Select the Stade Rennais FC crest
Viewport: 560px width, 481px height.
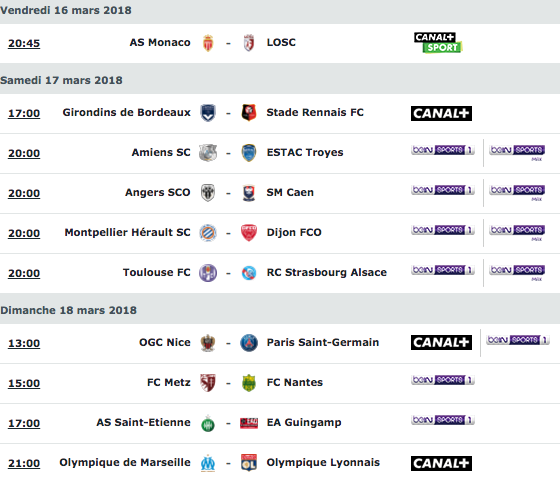click(x=249, y=113)
